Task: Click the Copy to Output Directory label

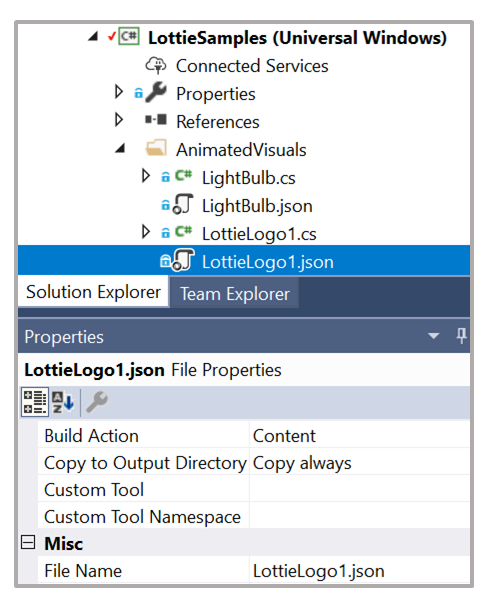Action: 145,463
